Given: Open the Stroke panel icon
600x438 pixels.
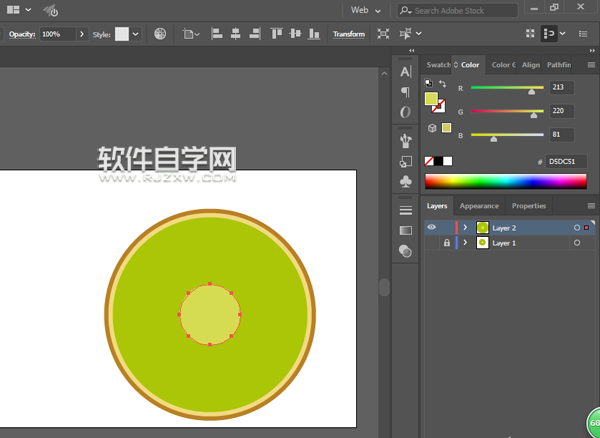Looking at the screenshot, I should pyautogui.click(x=405, y=210).
